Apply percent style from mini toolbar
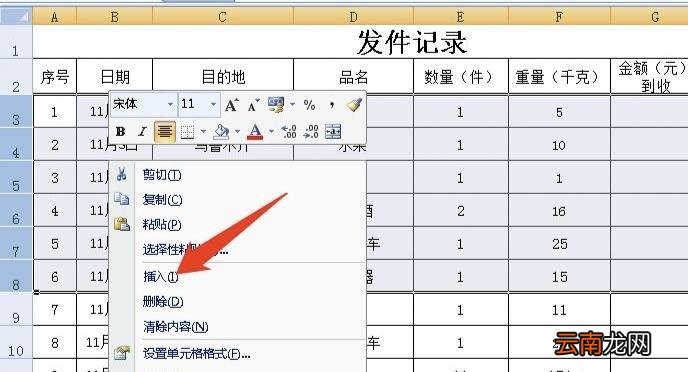 point(309,105)
